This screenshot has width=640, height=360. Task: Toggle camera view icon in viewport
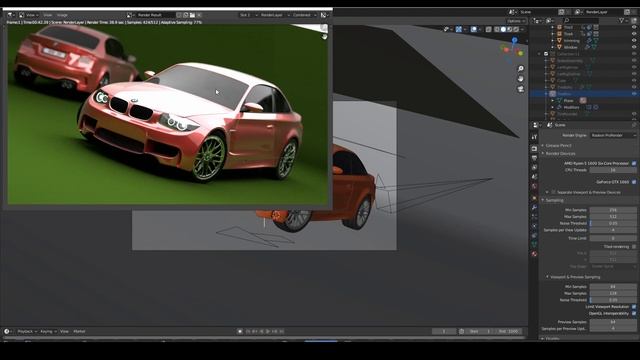pyautogui.click(x=520, y=89)
